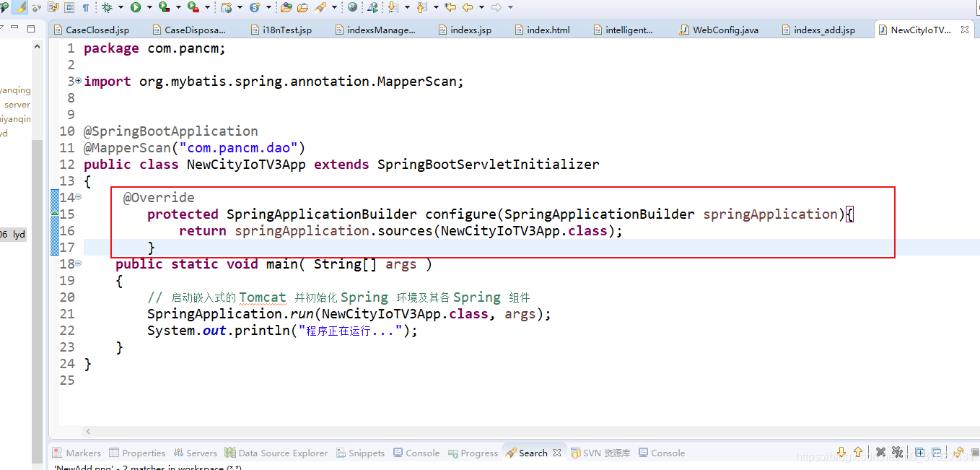The height and width of the screenshot is (470, 980).
Task: Pin the Search view
Action: pos(975,452)
